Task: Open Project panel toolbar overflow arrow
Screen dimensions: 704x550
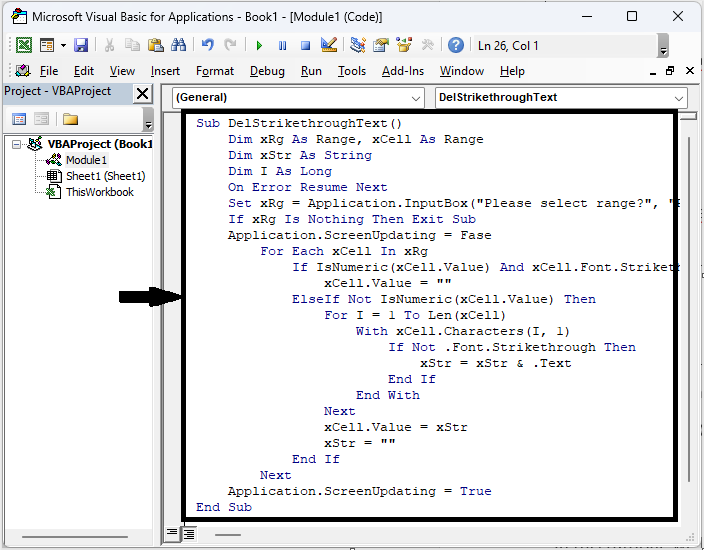Action: pos(148,120)
